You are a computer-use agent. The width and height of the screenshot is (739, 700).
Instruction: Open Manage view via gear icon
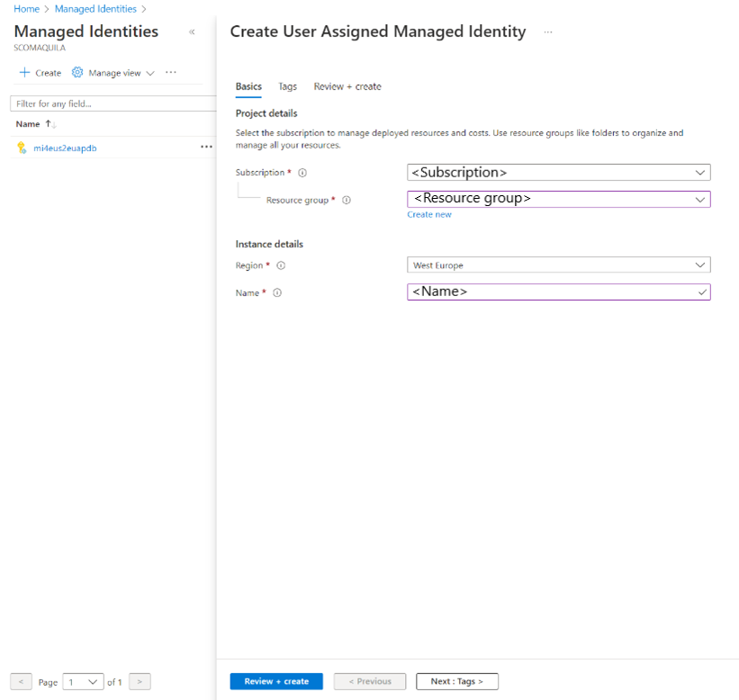(79, 73)
